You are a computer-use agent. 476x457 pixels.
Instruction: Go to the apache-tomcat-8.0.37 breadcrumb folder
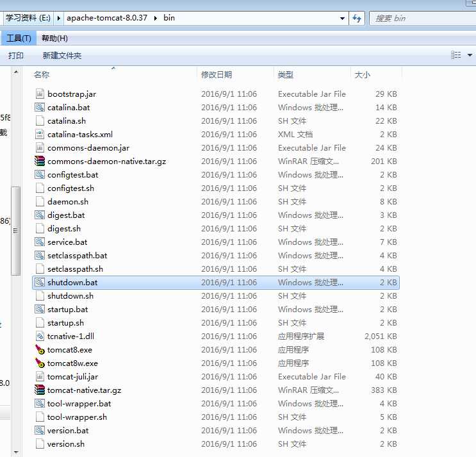click(x=107, y=18)
